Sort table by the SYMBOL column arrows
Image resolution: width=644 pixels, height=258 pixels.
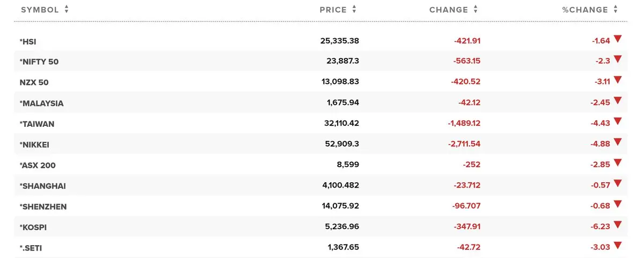67,10
